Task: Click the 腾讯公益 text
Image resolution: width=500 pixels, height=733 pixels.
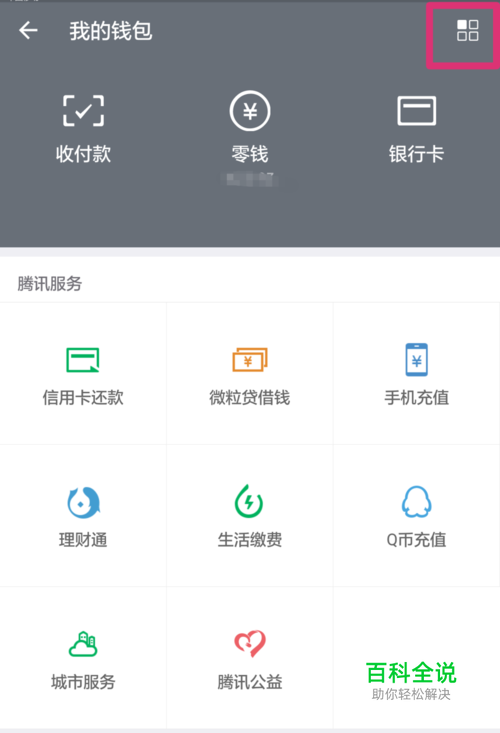Action: [250, 682]
